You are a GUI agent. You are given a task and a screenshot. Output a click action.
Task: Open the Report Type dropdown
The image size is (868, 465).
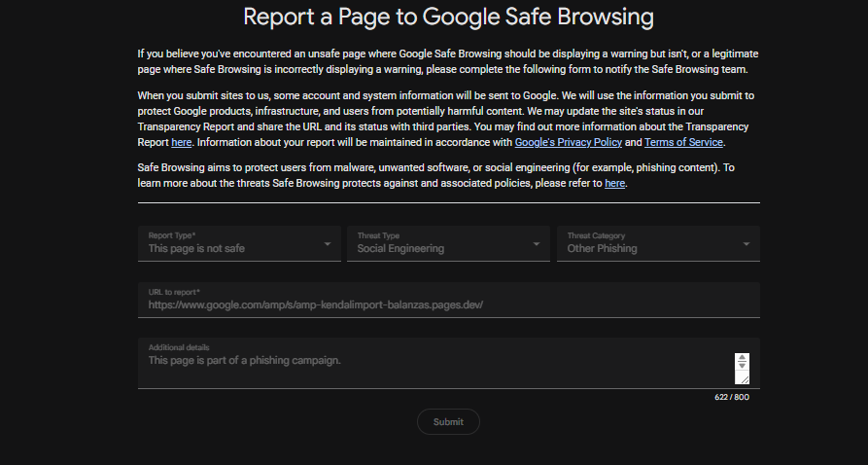click(x=239, y=243)
